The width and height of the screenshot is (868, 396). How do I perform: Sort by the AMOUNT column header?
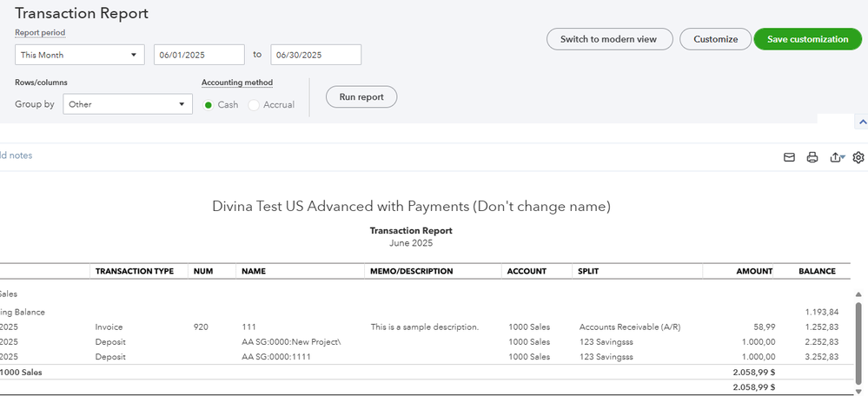(x=753, y=271)
